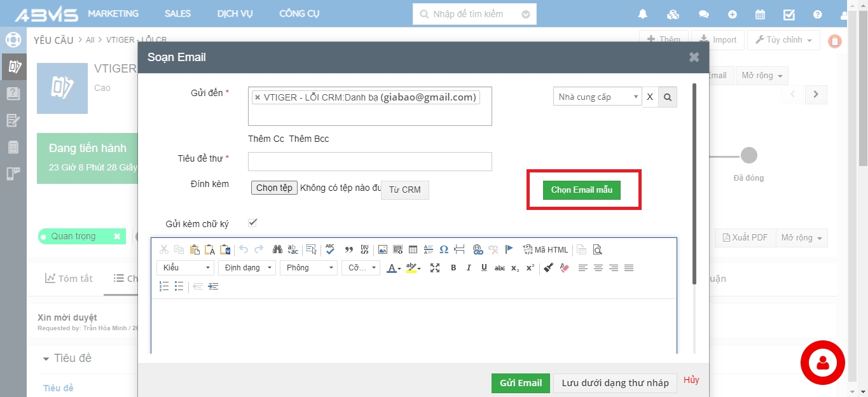Click the Find binoculars icon in editor

pos(277,249)
